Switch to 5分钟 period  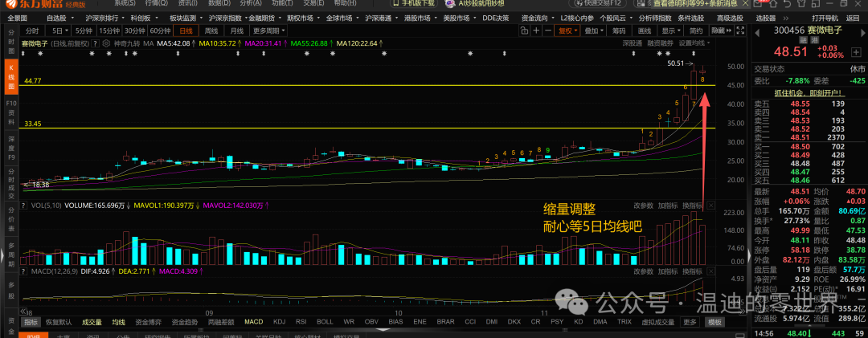84,31
